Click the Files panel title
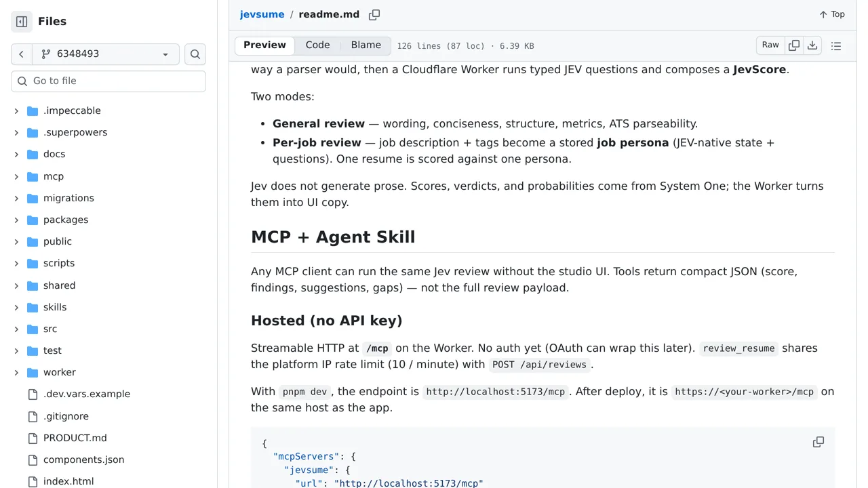Screen dimensions: 868x488 point(52,22)
